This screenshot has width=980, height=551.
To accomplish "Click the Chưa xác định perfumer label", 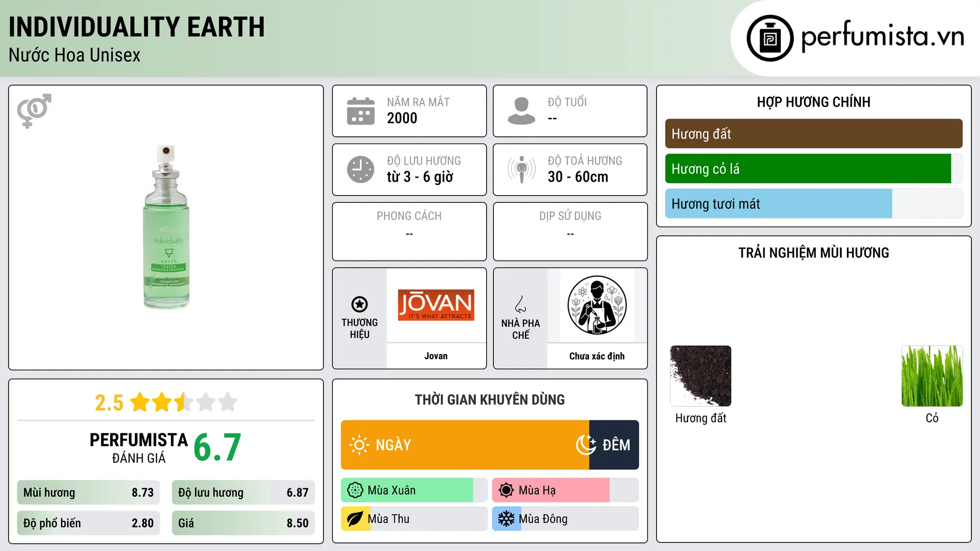I will (597, 356).
